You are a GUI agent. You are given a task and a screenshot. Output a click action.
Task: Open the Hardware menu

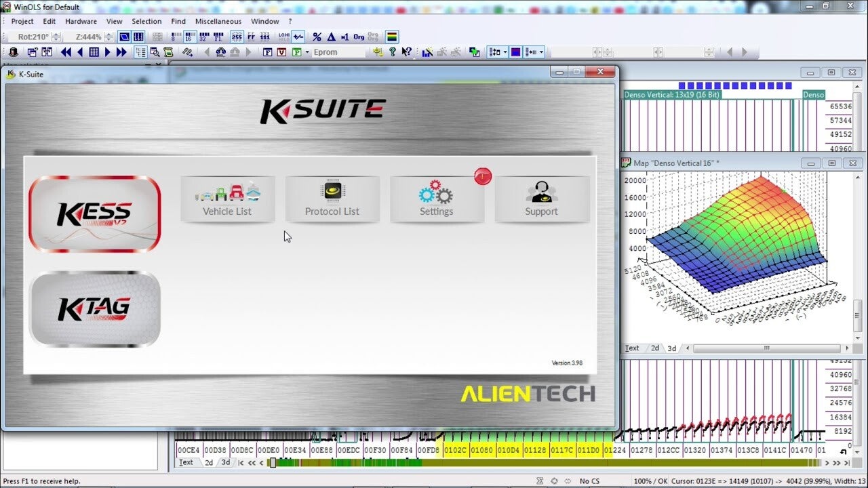pyautogui.click(x=81, y=21)
